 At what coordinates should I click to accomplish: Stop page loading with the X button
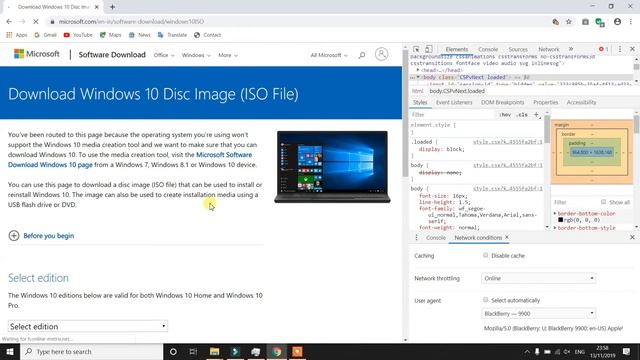pos(36,22)
